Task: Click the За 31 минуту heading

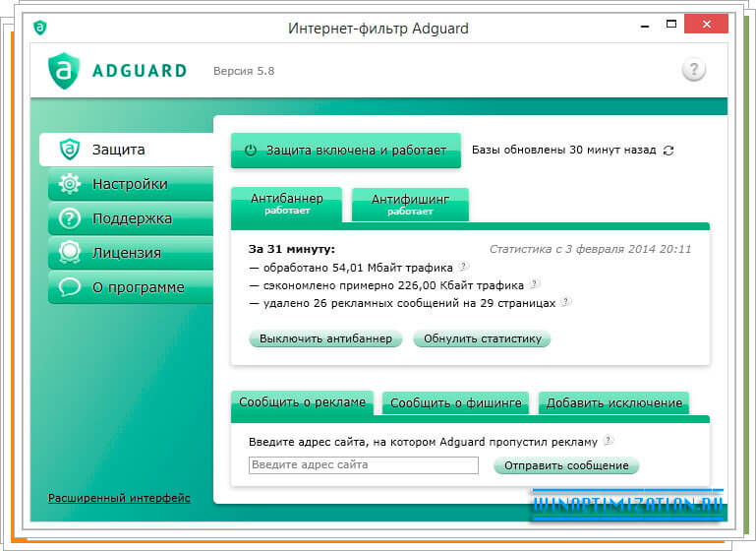Action: click(291, 249)
